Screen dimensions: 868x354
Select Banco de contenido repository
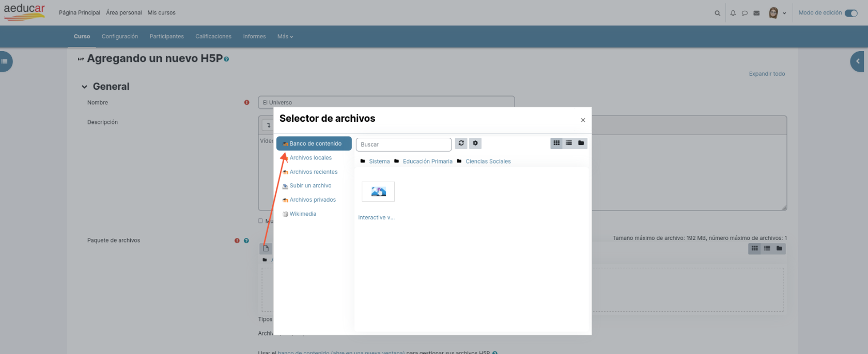(x=314, y=143)
